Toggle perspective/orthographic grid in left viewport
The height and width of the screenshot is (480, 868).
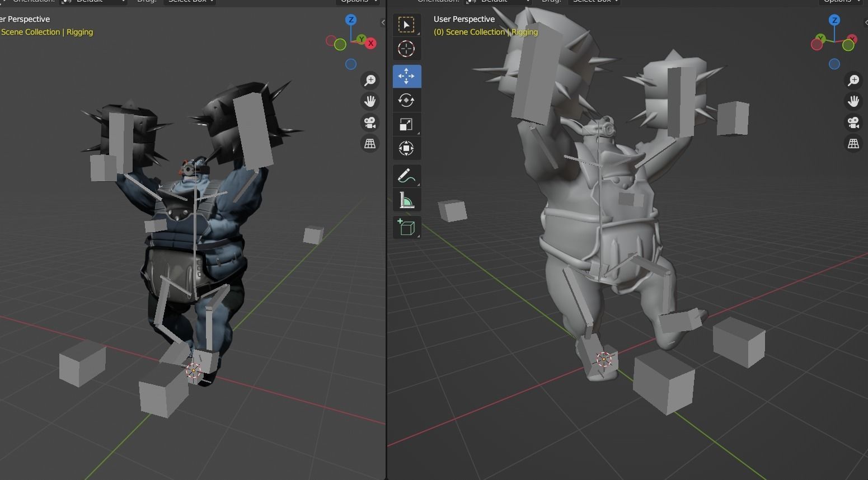click(370, 144)
